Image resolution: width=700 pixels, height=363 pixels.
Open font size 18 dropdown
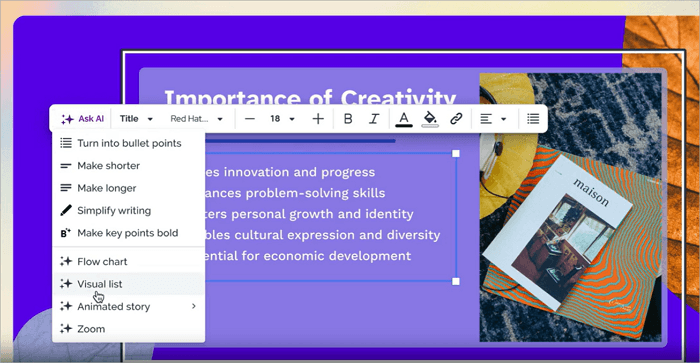point(282,119)
